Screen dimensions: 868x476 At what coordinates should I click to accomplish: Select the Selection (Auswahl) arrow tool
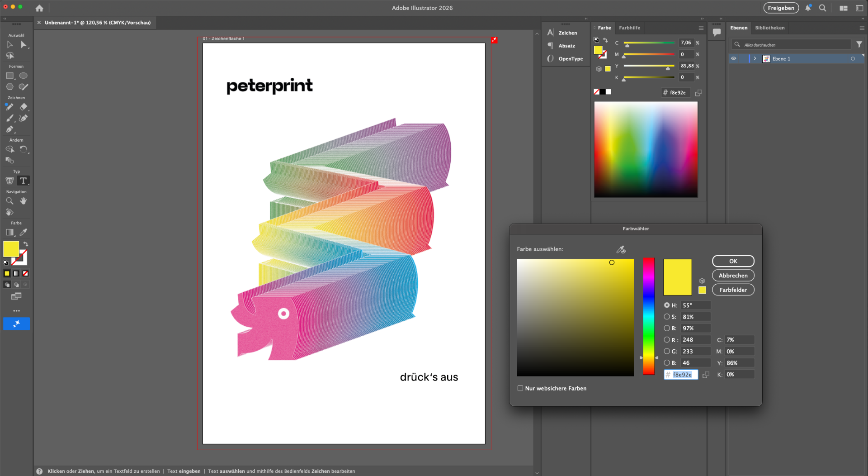pyautogui.click(x=9, y=44)
